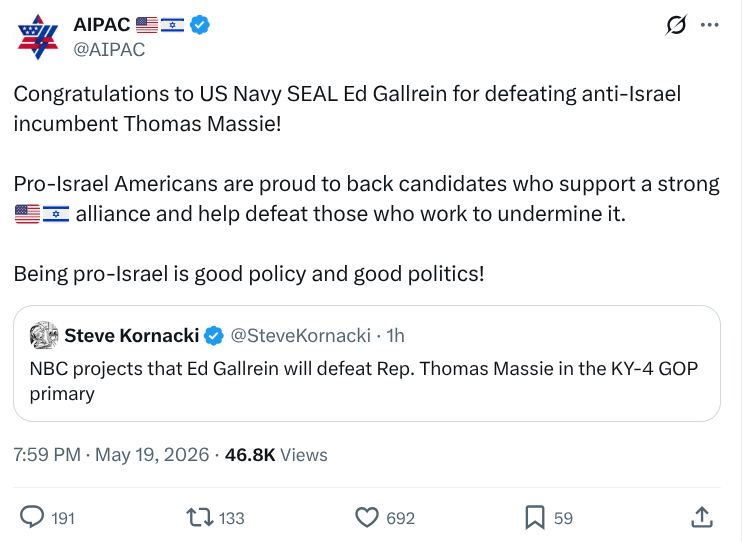Screen dimensions: 747x542
Task: Open the Grok slash-circle icon
Action: point(676,25)
